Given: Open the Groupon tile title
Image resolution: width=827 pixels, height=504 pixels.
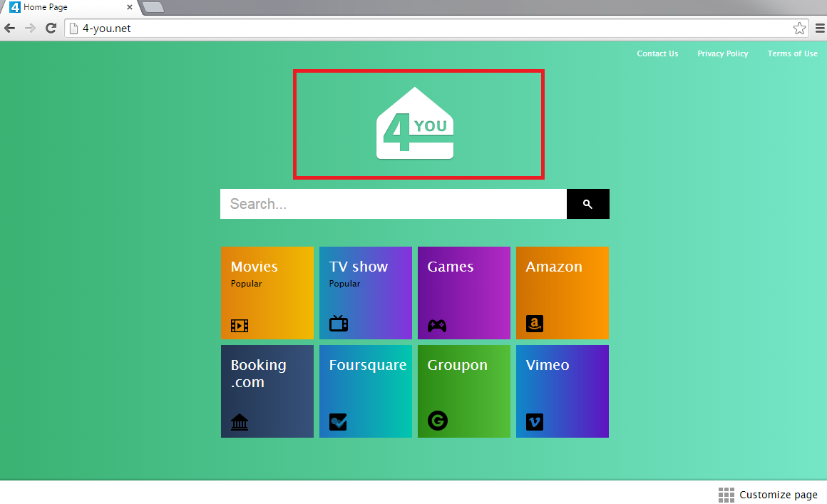Looking at the screenshot, I should coord(457,366).
